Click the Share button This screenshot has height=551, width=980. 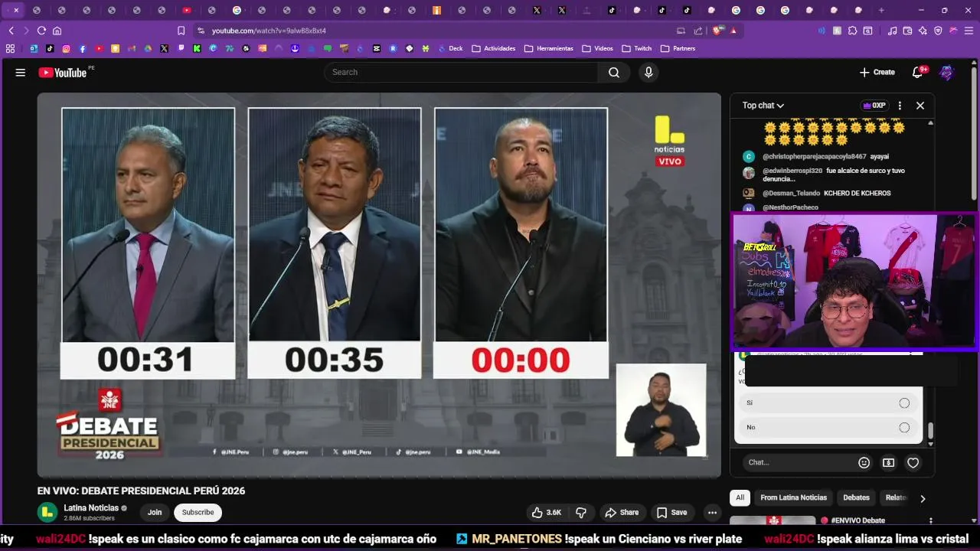click(x=622, y=512)
